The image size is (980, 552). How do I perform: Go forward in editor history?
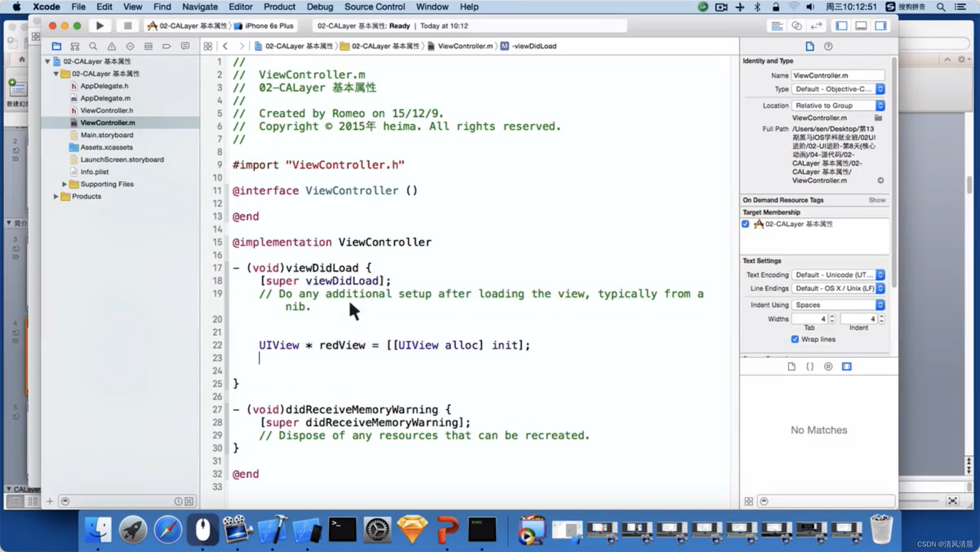(242, 46)
